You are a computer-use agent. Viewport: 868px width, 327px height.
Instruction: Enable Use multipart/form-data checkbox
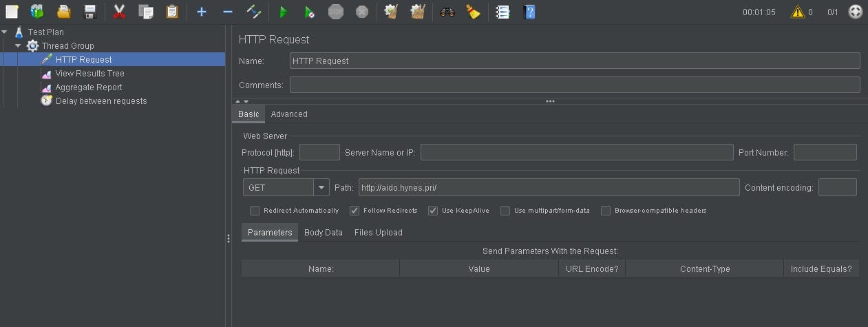[505, 211]
